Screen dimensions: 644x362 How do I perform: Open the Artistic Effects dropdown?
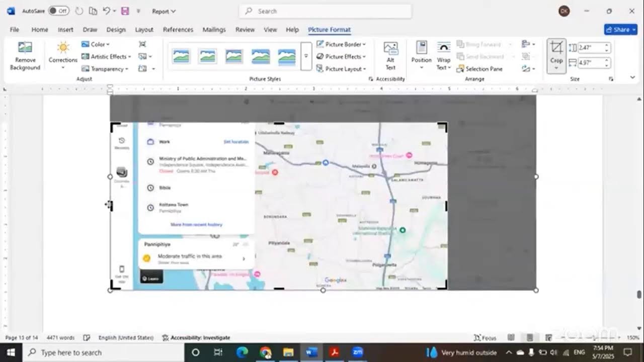click(106, 56)
